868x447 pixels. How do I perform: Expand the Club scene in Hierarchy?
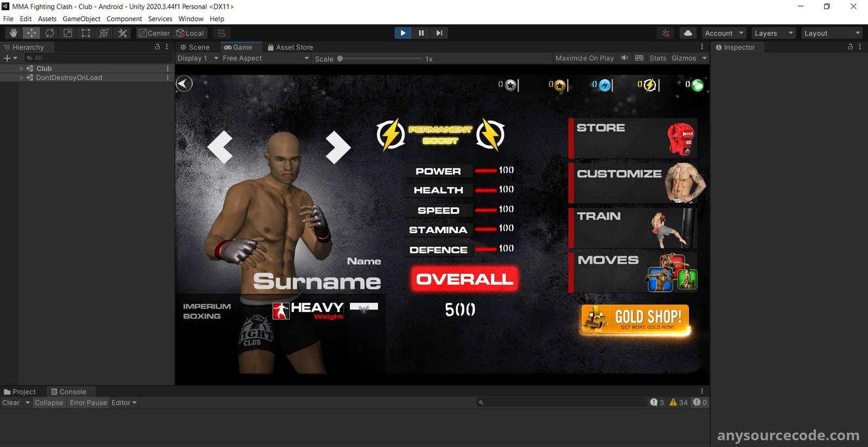tap(22, 68)
